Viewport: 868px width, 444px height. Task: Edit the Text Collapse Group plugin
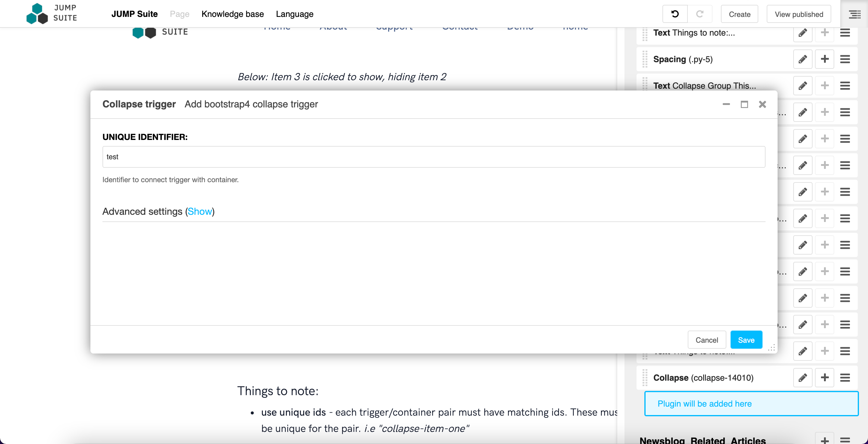[x=803, y=86]
